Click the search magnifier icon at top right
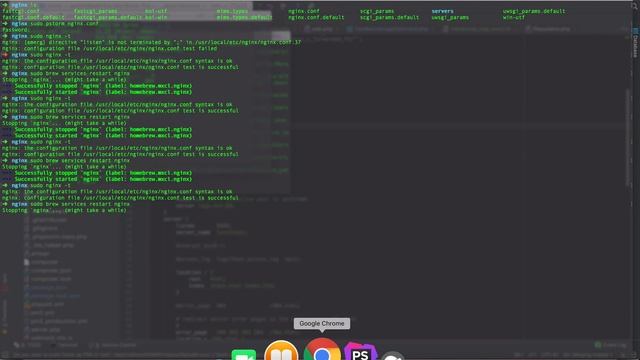 635,5
